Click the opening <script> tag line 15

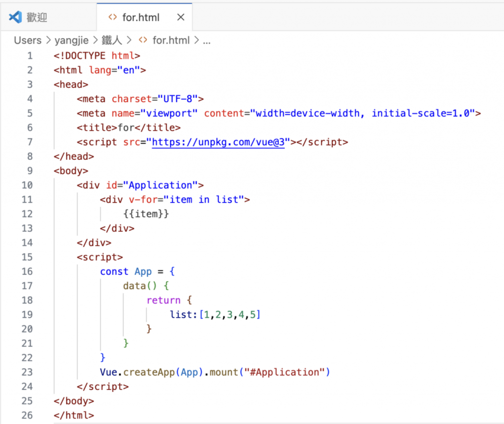99,257
